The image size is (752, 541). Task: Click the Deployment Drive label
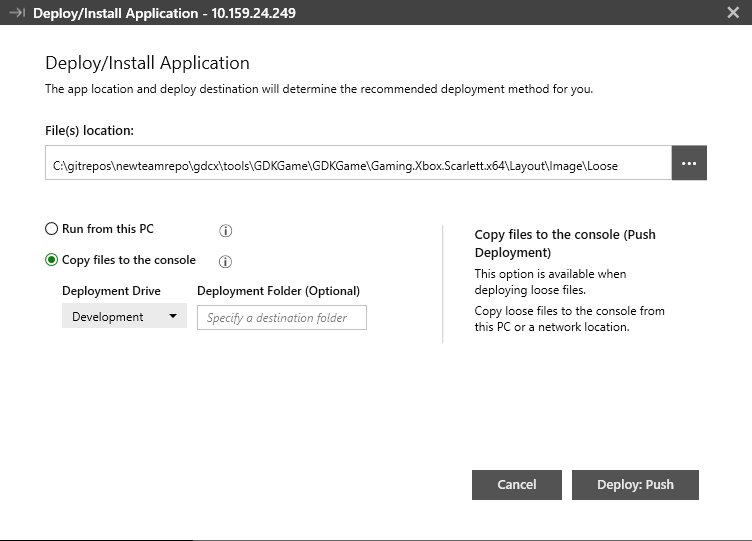[x=111, y=291]
